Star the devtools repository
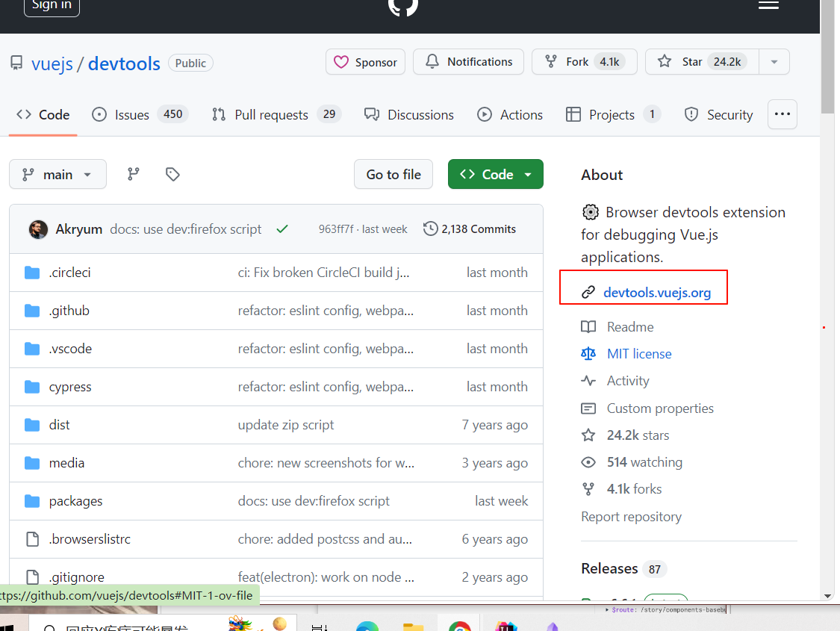The image size is (840, 631). (703, 62)
